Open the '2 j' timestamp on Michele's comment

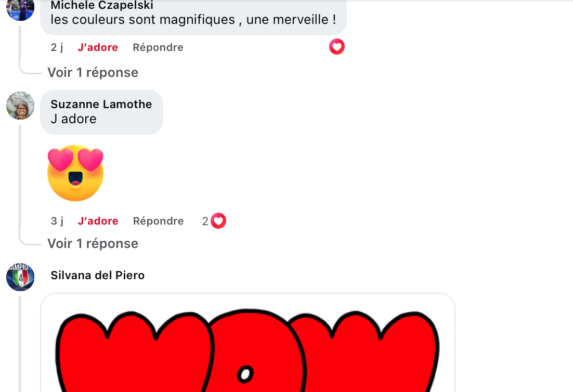(x=57, y=47)
